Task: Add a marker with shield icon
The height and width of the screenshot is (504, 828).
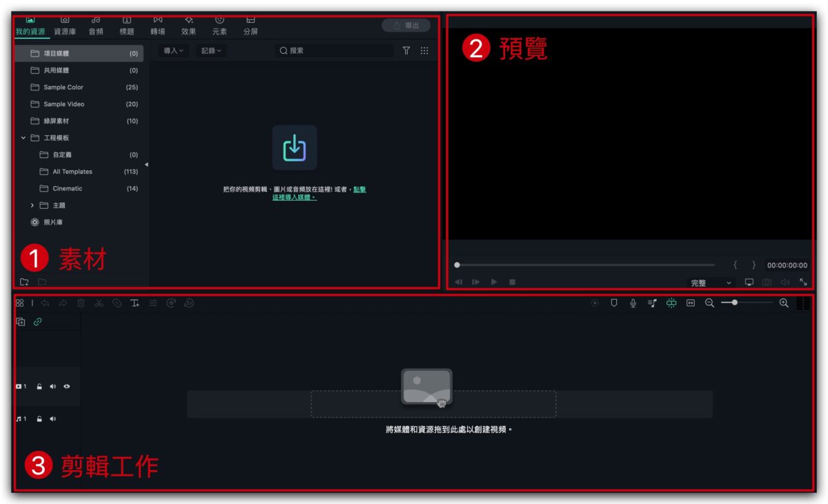Action: tap(613, 303)
